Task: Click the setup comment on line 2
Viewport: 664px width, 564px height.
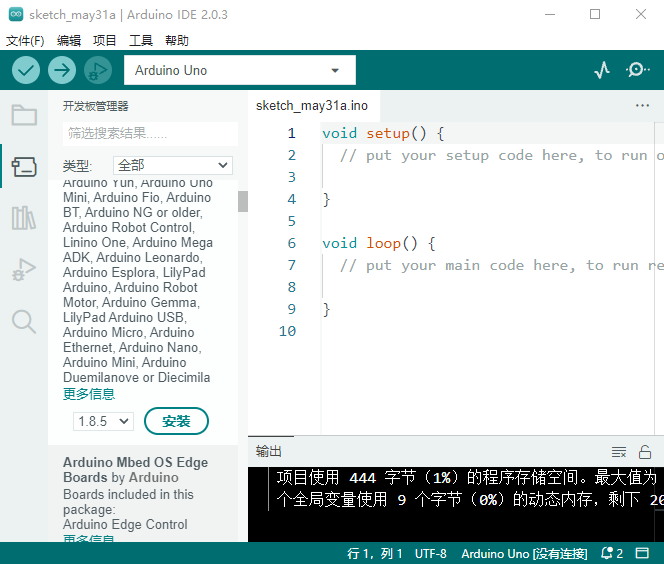Action: coord(502,155)
